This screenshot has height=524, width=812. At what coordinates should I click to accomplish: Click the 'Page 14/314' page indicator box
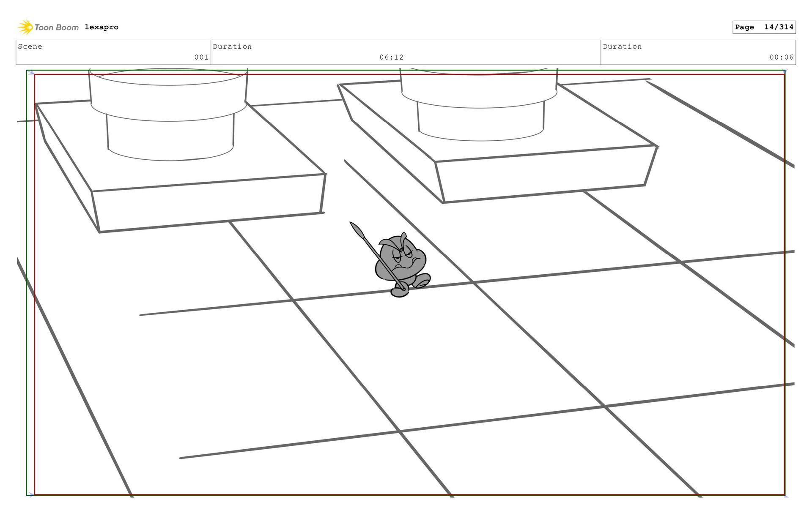(764, 27)
